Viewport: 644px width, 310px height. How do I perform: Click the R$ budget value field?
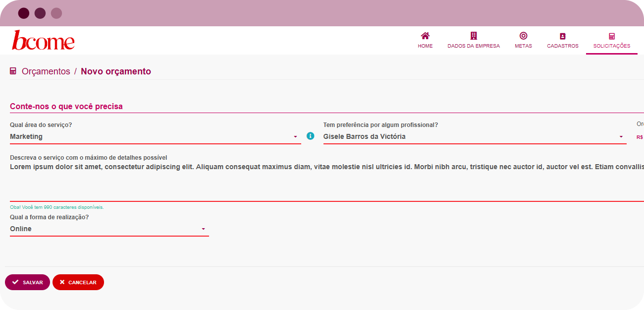point(640,137)
